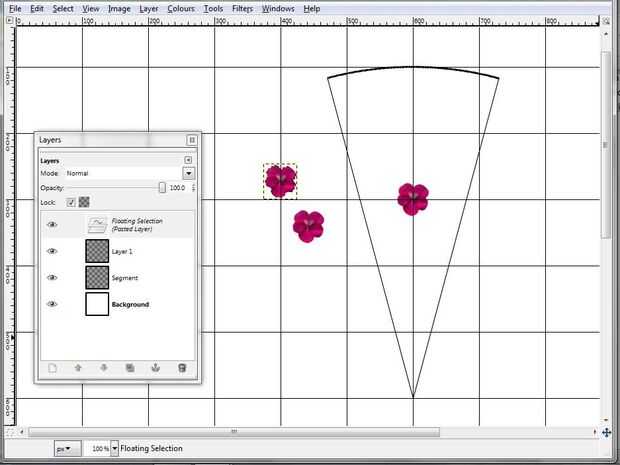620x465 pixels.
Task: Open the Mode dropdown in the Layers panel
Action: tap(189, 173)
